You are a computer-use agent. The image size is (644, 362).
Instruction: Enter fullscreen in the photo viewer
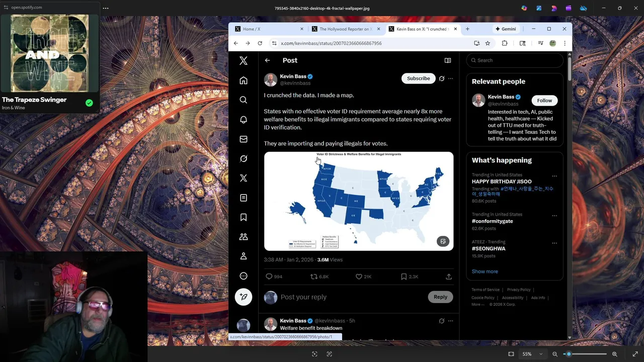pos(635,354)
